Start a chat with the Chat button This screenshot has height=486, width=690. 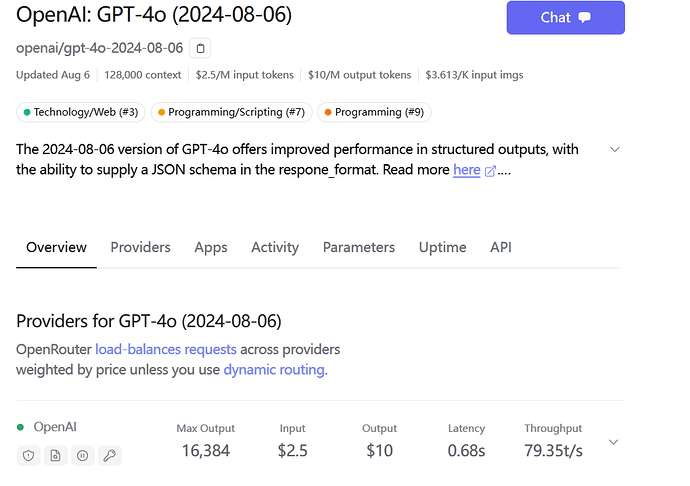[565, 18]
